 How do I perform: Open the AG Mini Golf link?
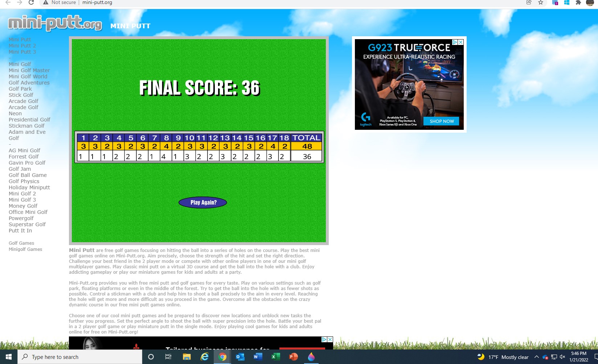point(24,150)
